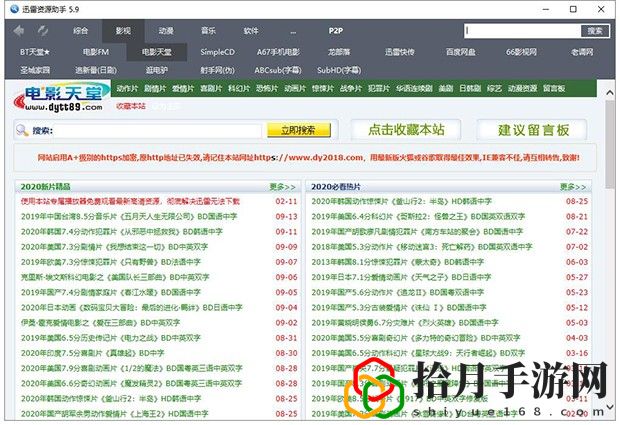The width and height of the screenshot is (620, 425).
Task: Open the 喜剧片 category link
Action: pyautogui.click(x=211, y=89)
